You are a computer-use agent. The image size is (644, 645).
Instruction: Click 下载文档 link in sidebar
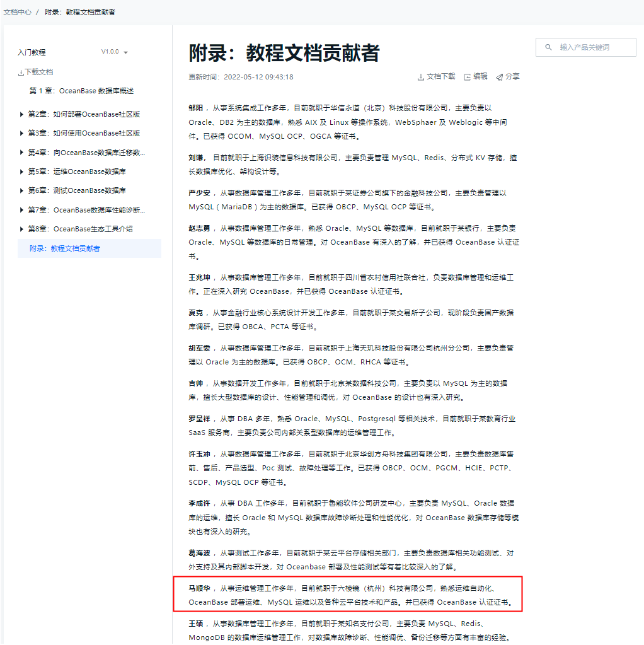[x=38, y=72]
